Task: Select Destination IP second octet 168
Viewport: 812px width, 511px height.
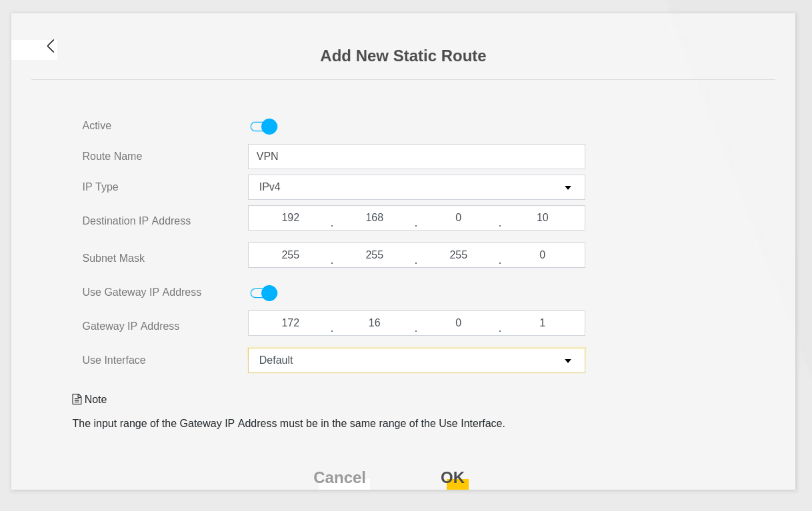Action: coord(374,218)
